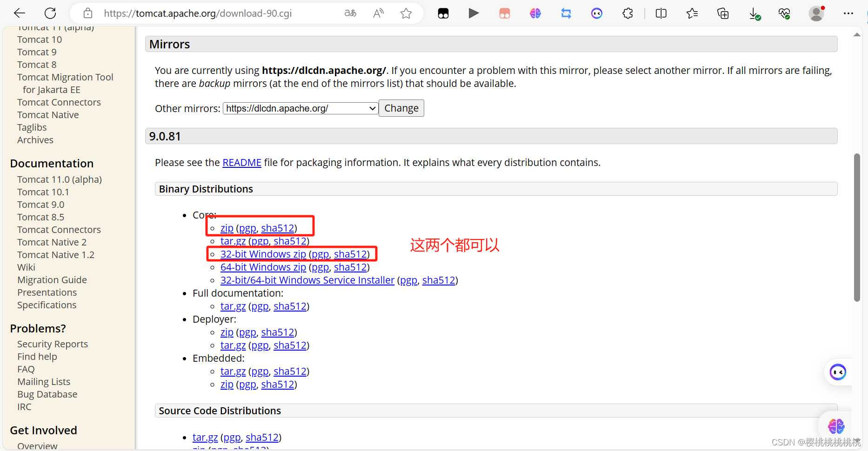Add this page to favorites with star icon
Viewport: 868px width, 451px height.
[x=406, y=13]
